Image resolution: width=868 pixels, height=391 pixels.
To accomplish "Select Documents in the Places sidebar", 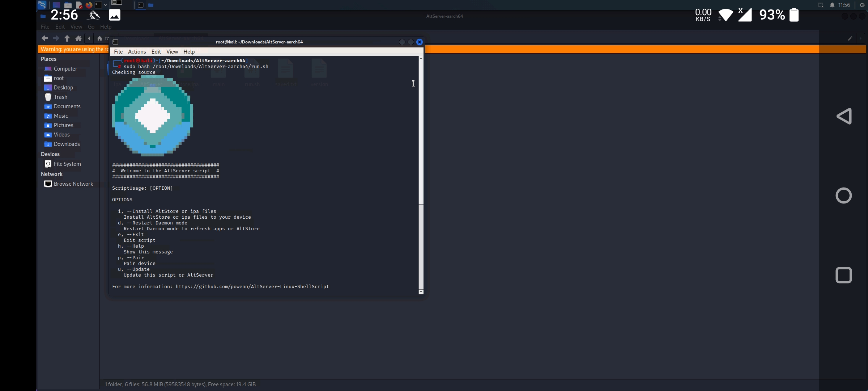I will pos(67,106).
